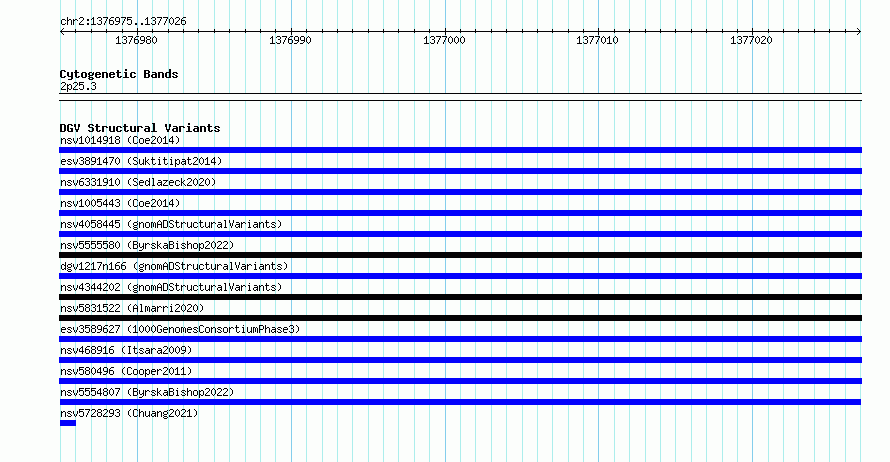Viewport: 890px width, 462px height.
Task: Click the 2p25.3 cytogenetic band bar
Action: coord(460,97)
